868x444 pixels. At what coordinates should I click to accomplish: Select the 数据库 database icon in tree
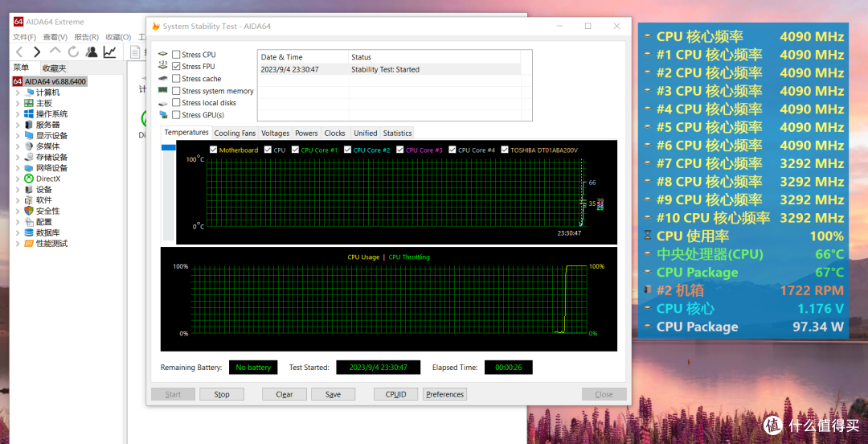pos(29,232)
